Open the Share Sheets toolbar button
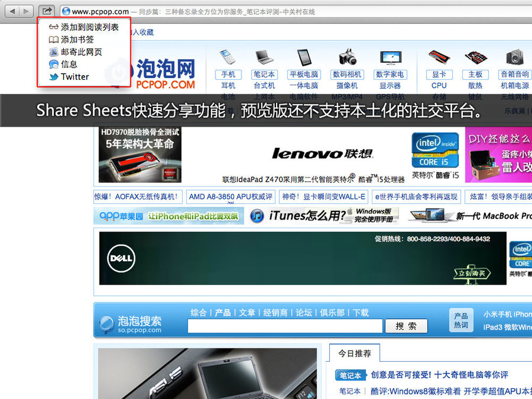This screenshot has width=532, height=399. (46, 11)
